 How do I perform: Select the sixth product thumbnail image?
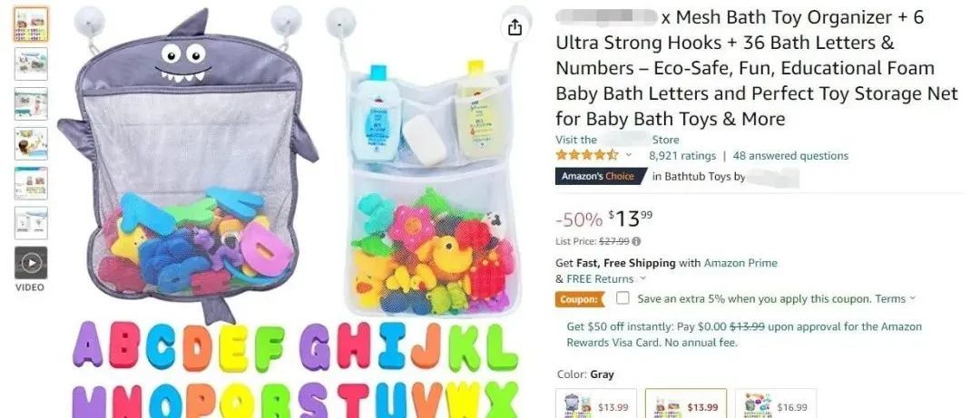tap(31, 223)
